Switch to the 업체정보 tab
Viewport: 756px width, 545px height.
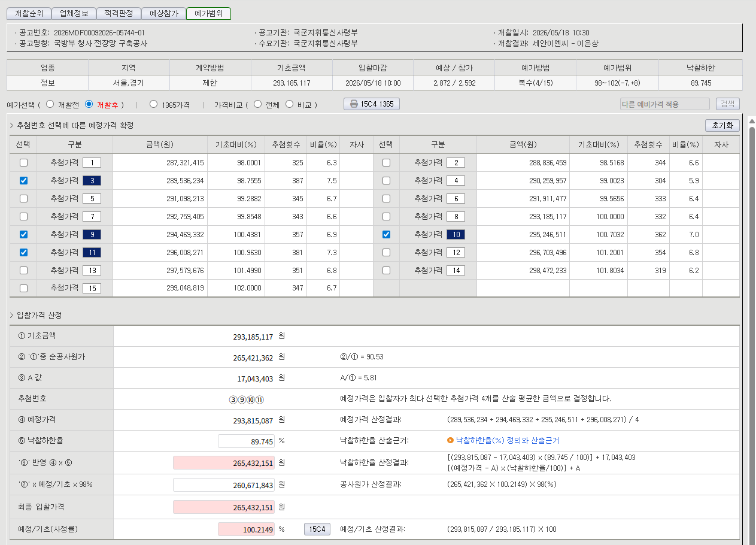[74, 13]
